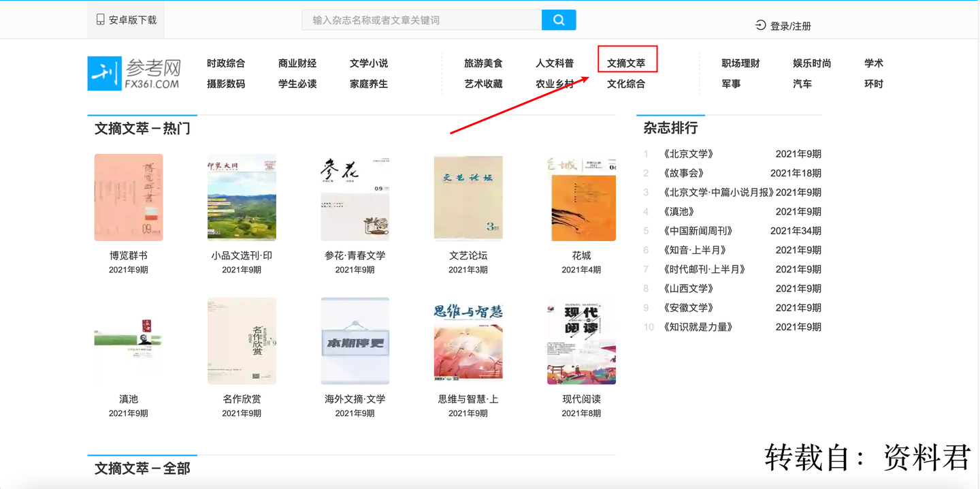Open 《知音·上半月》 ranking entry
Screen dimensions: 980x489
point(695,250)
